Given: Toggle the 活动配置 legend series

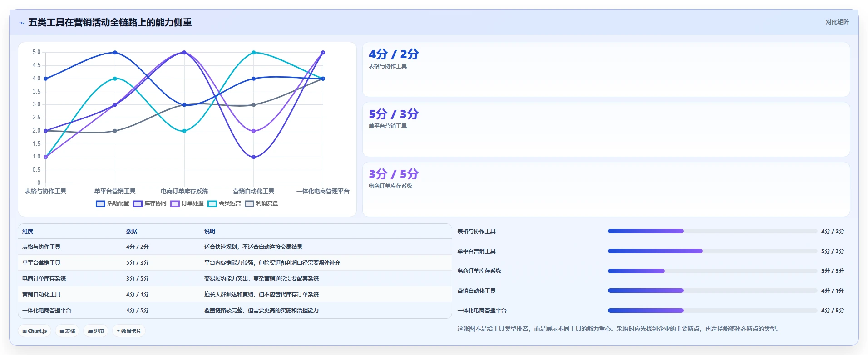Looking at the screenshot, I should [113, 203].
